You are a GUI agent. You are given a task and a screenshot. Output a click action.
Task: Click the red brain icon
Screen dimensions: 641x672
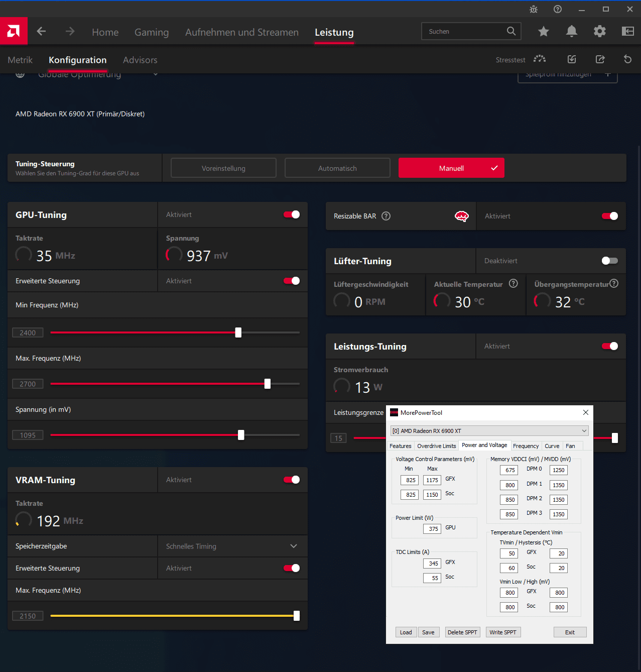(462, 216)
